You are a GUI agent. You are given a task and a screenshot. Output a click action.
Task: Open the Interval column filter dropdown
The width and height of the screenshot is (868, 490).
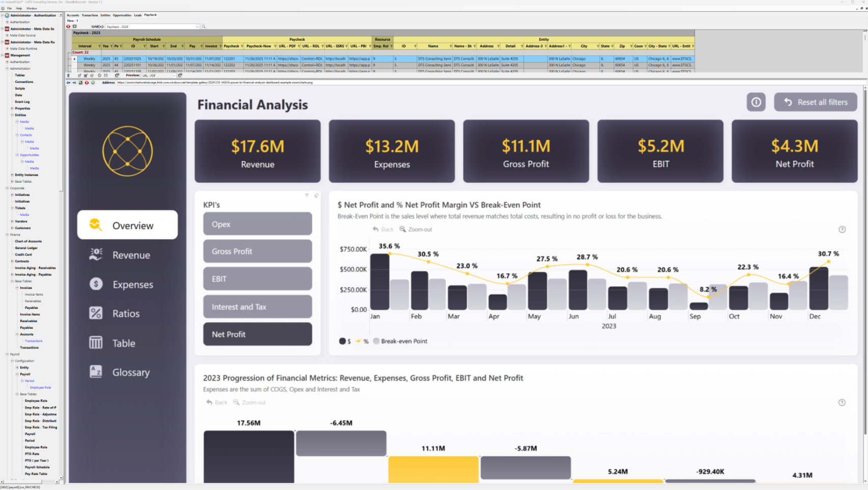point(99,46)
